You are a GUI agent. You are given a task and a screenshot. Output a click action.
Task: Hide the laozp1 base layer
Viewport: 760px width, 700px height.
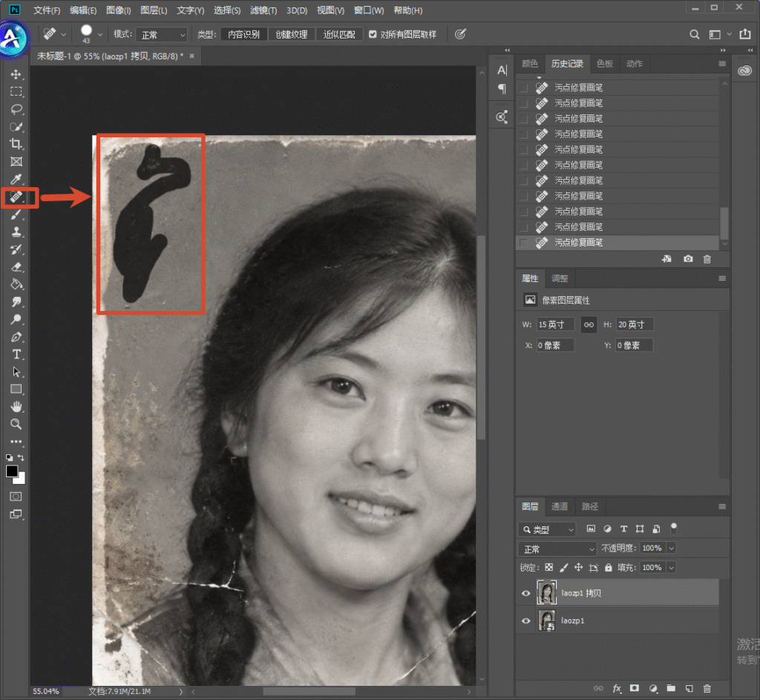(x=526, y=621)
